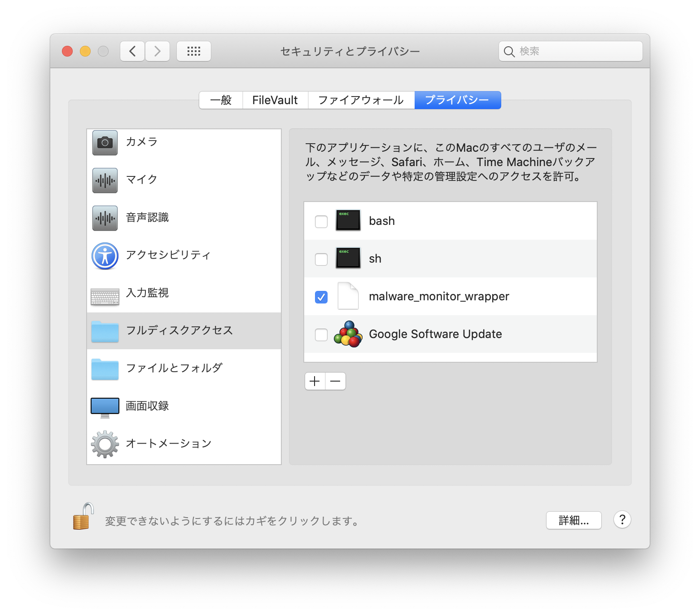Select the 入力監視 label text
Image resolution: width=700 pixels, height=615 pixels.
[x=147, y=293]
